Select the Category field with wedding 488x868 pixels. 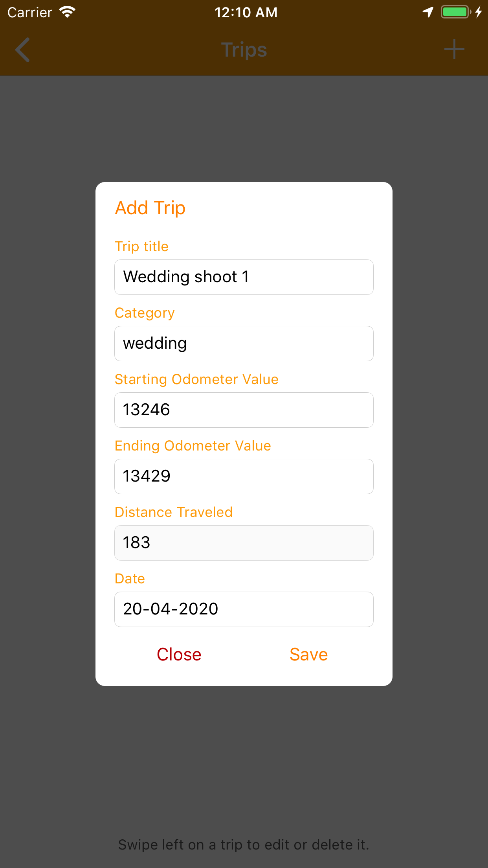tap(244, 344)
